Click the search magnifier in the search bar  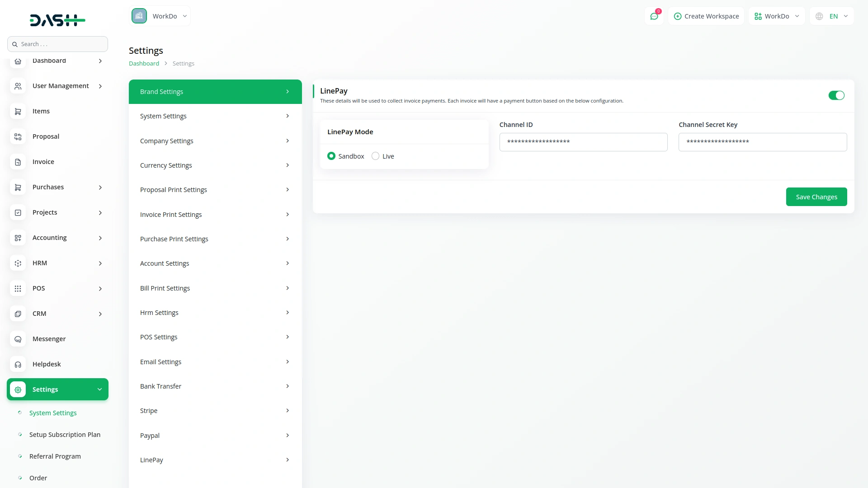tap(15, 44)
